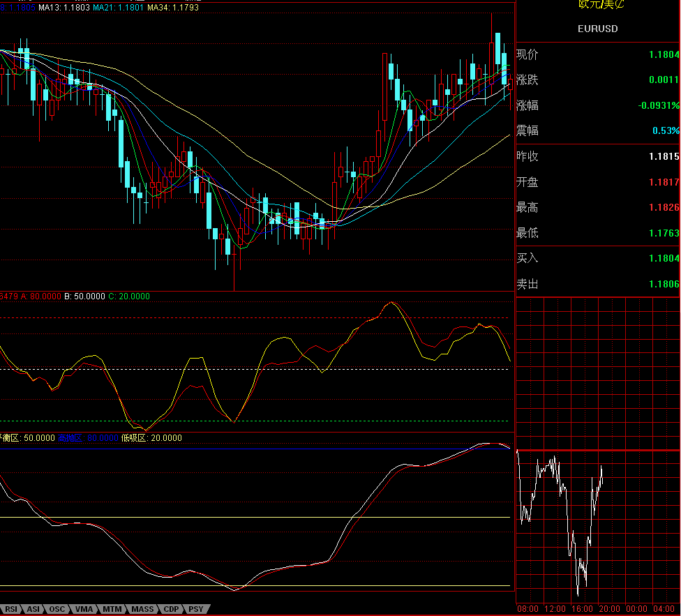Select the OSC indicator tab
The height and width of the screenshot is (616, 681).
[x=57, y=609]
